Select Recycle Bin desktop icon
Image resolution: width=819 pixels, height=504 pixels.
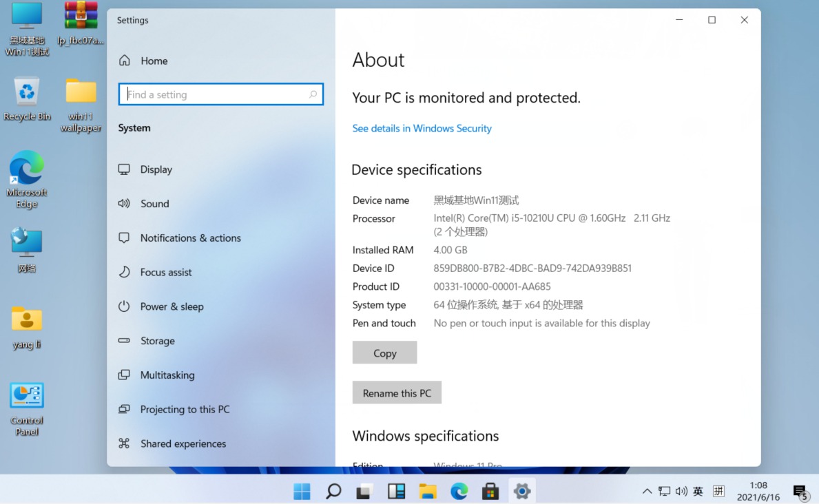27,99
